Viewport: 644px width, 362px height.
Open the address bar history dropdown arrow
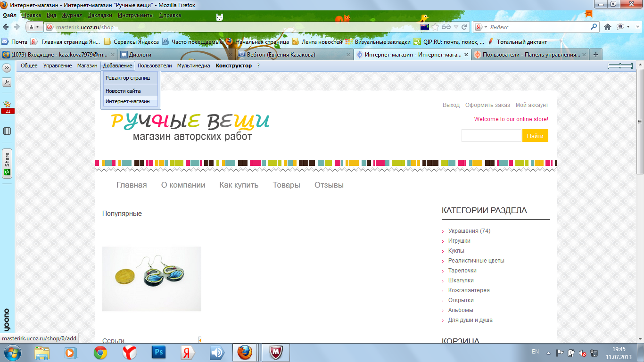pyautogui.click(x=456, y=27)
